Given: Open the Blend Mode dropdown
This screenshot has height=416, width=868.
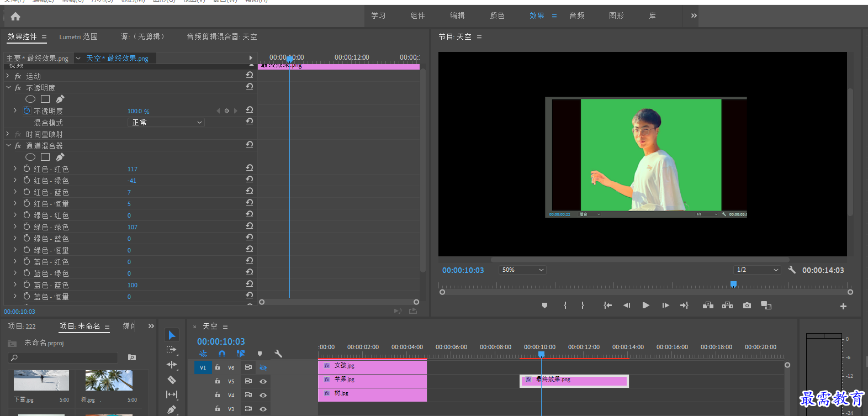Looking at the screenshot, I should [166, 122].
